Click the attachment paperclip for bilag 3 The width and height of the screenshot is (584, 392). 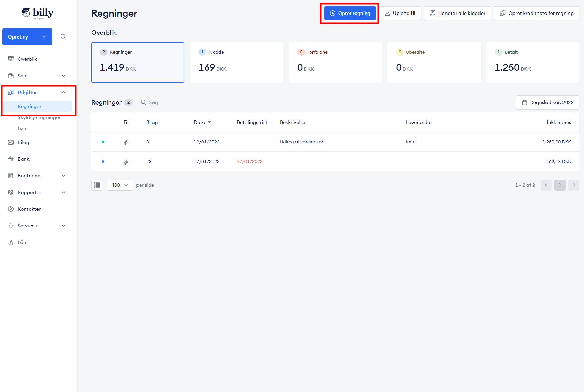126,142
